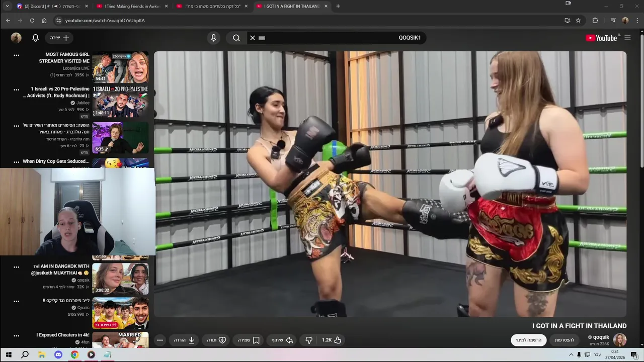This screenshot has width=644, height=362.
Task: Open the Cycnic live stream thumbnail
Action: tap(120, 313)
